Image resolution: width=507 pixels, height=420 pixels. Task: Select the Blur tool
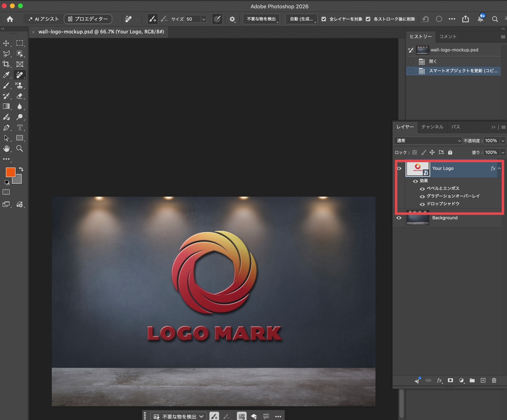coord(19,106)
